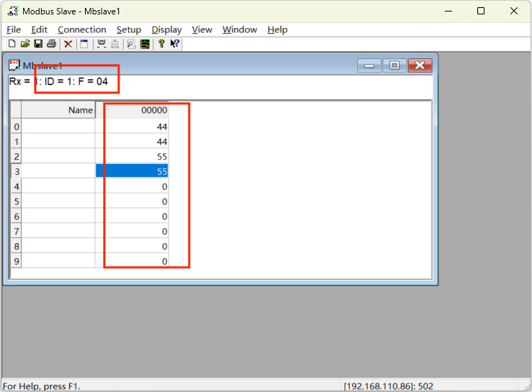Select the highlighted register 3 value 55
Image resolution: width=532 pixels, height=392 pixels.
(132, 171)
